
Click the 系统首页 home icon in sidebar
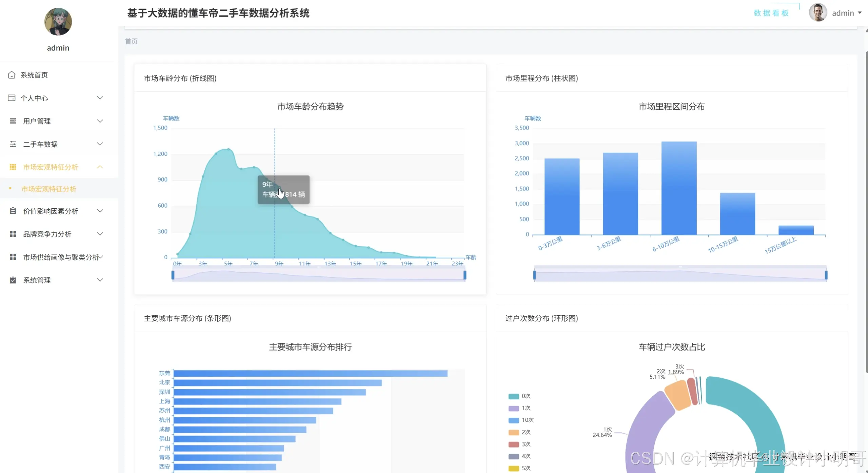pos(12,75)
